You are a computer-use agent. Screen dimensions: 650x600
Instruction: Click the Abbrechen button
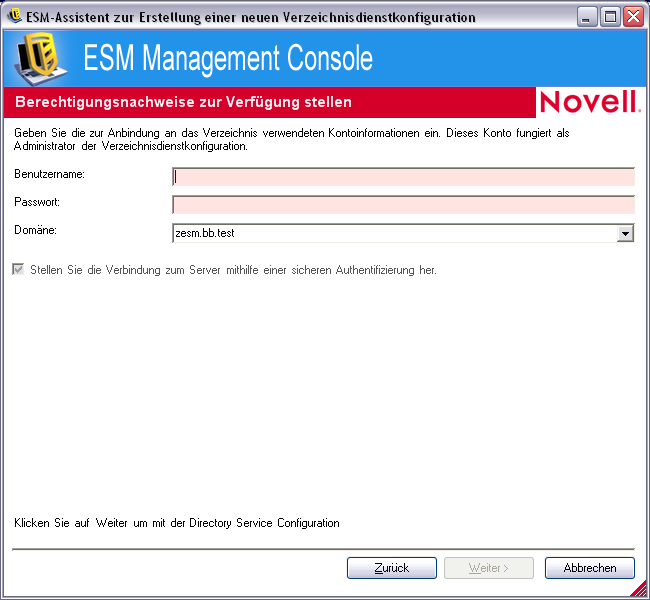589,568
